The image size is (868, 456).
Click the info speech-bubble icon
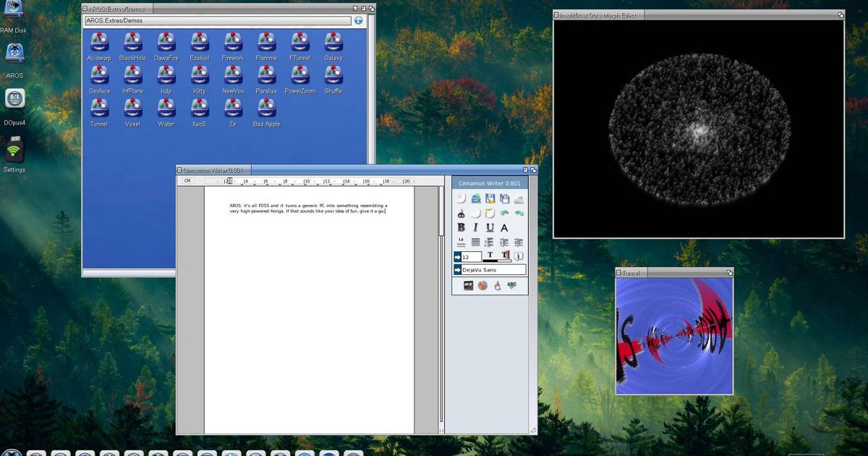coord(519,256)
